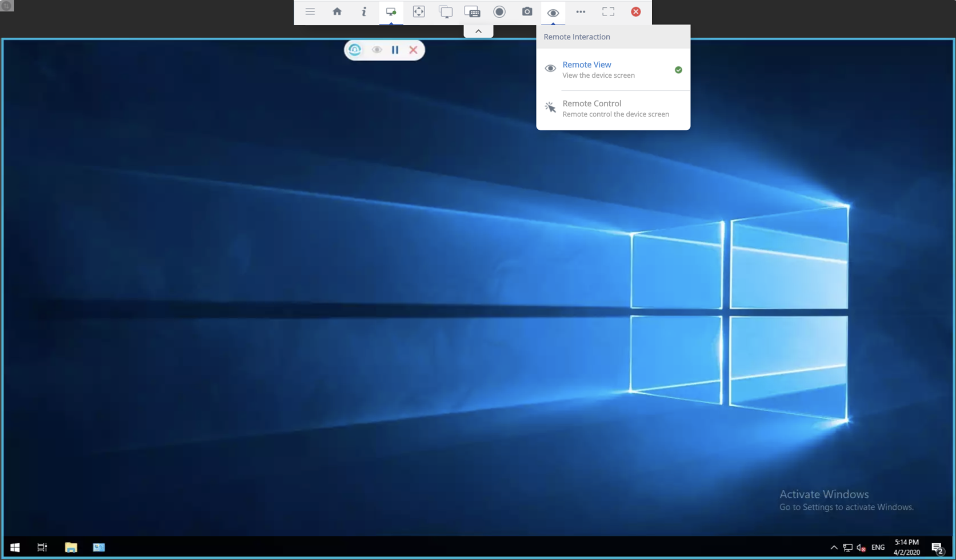This screenshot has height=560, width=956.
Task: Toggle the Remote Interaction eye icon in toolbar
Action: (553, 13)
